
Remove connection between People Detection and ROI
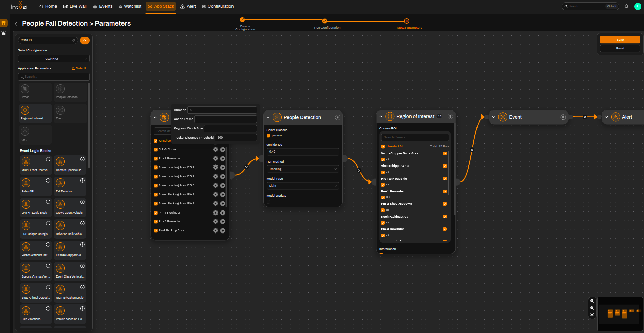point(359,171)
